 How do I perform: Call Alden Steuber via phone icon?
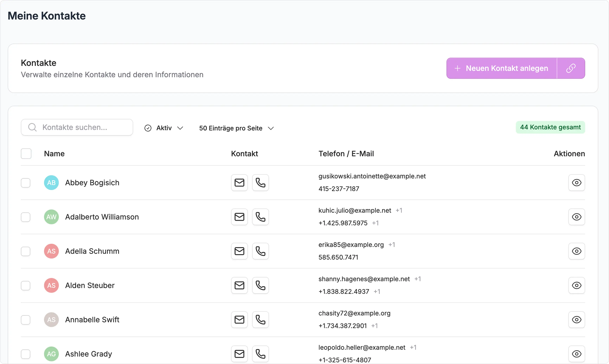(x=260, y=285)
